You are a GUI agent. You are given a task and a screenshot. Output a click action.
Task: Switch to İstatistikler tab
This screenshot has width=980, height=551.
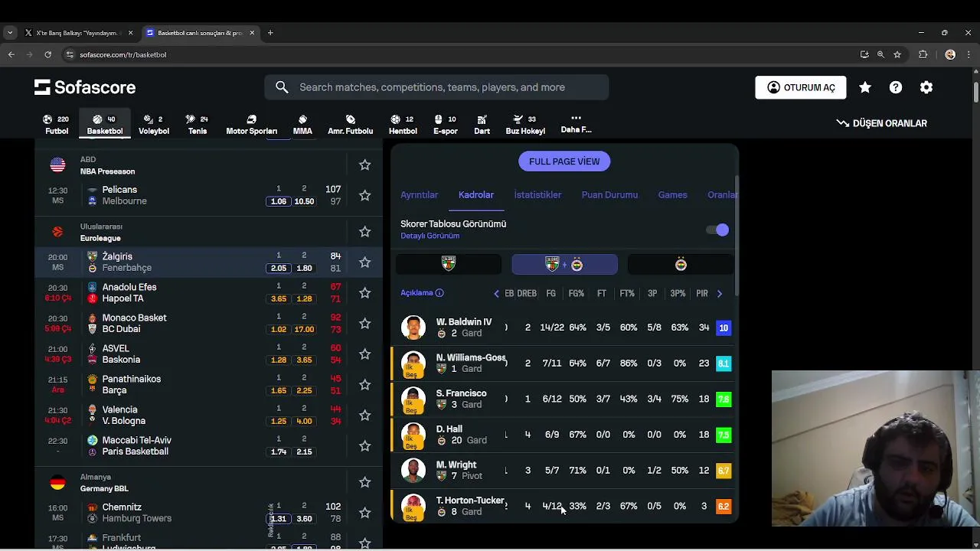pos(537,195)
